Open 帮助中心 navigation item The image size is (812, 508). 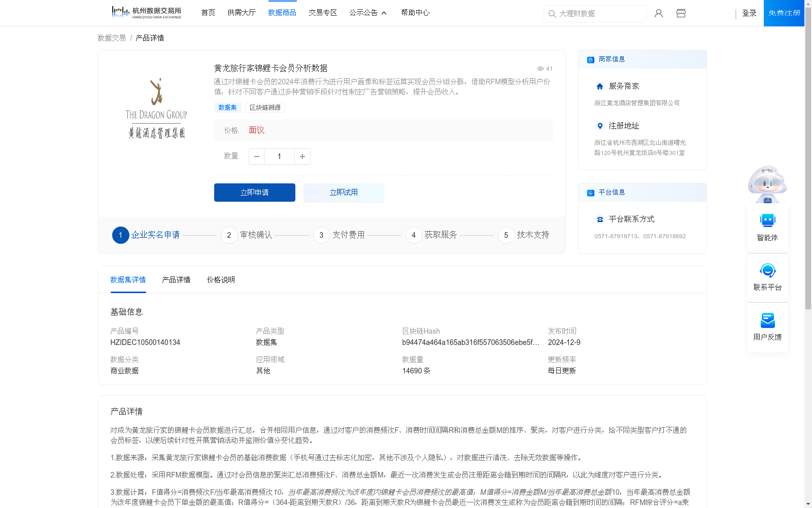click(415, 13)
